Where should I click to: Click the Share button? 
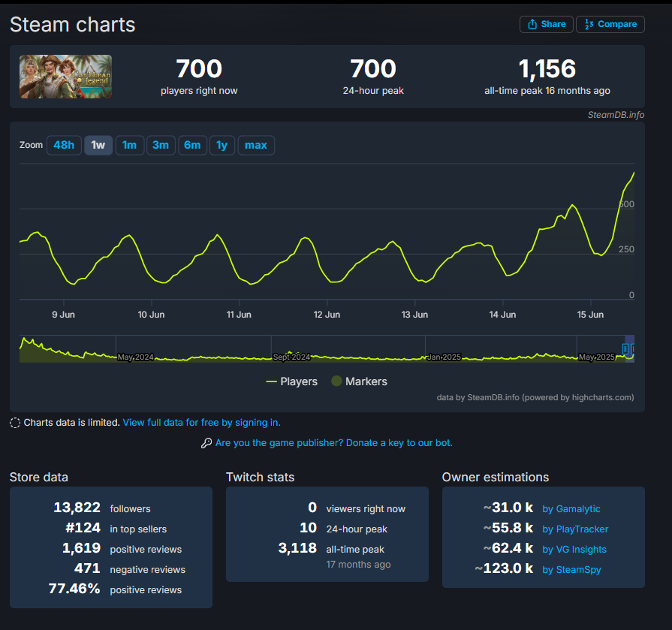pyautogui.click(x=546, y=24)
